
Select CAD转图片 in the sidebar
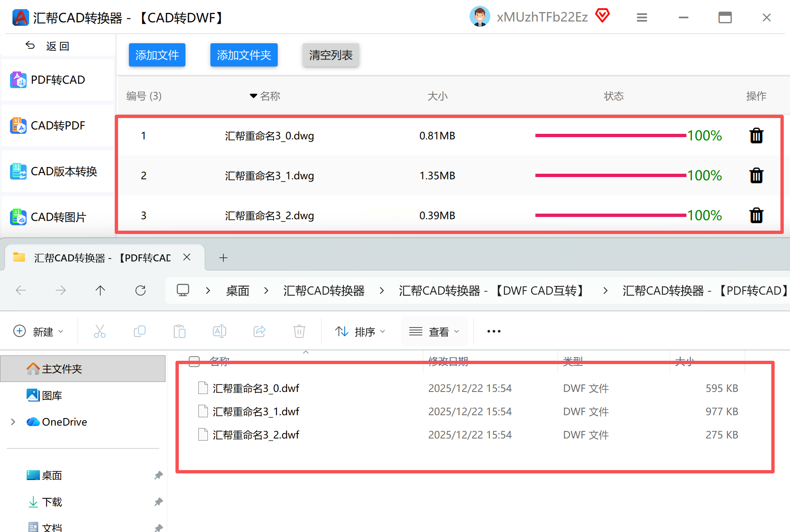[58, 217]
